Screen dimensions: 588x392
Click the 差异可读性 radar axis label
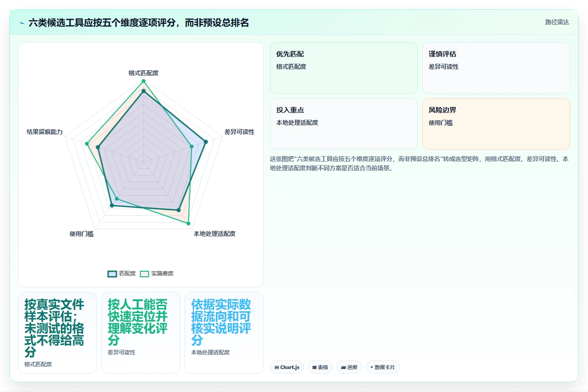click(239, 132)
